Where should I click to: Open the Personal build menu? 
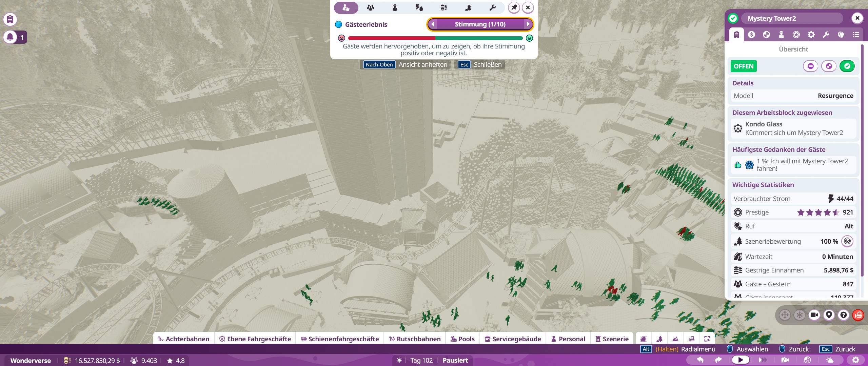coord(568,339)
